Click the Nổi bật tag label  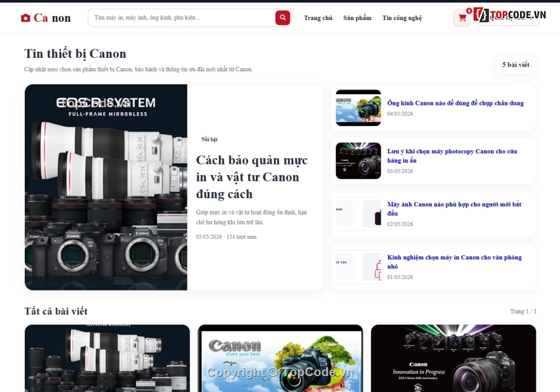[209, 139]
